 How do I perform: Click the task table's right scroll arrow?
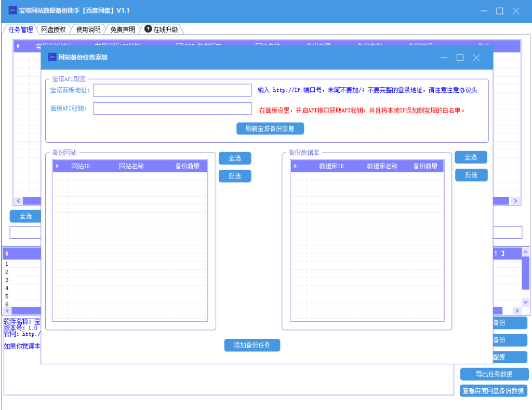click(x=516, y=201)
